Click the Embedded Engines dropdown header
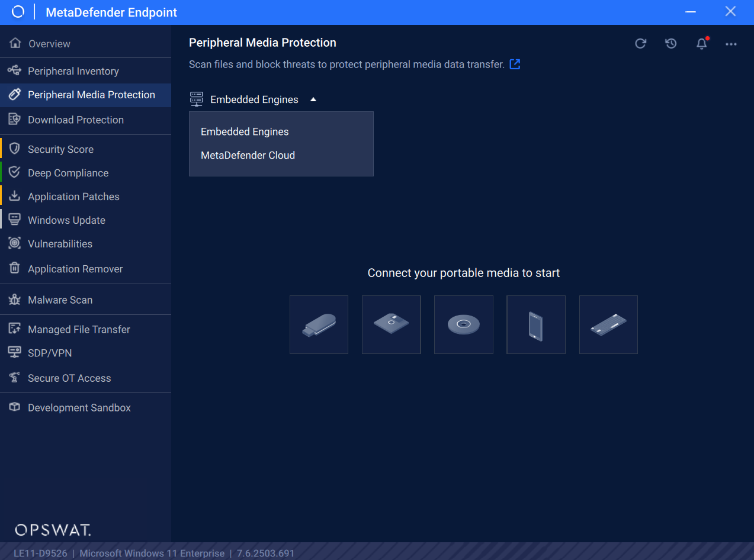The image size is (754, 560). tap(254, 99)
